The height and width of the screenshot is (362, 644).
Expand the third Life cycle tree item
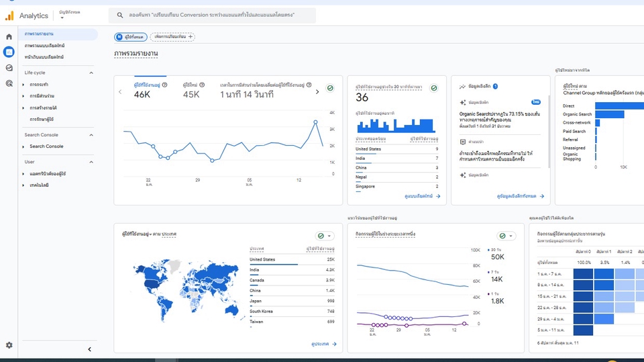pos(23,107)
